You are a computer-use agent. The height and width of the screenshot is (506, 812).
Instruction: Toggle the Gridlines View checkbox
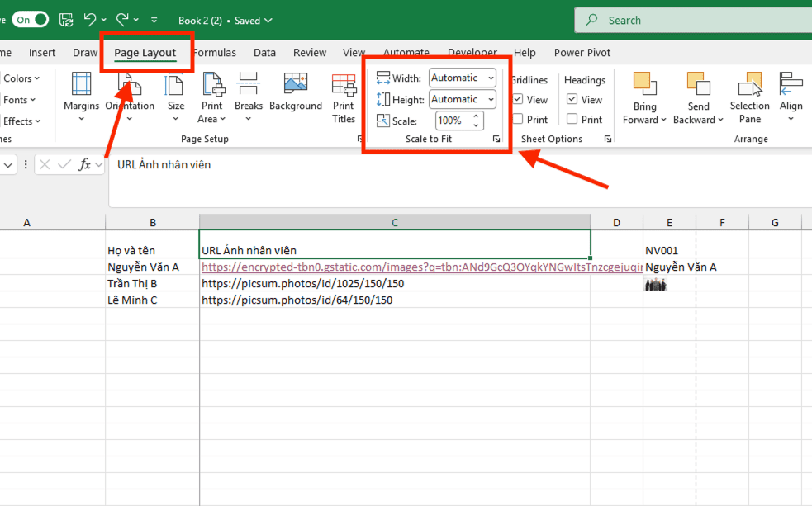tap(517, 99)
